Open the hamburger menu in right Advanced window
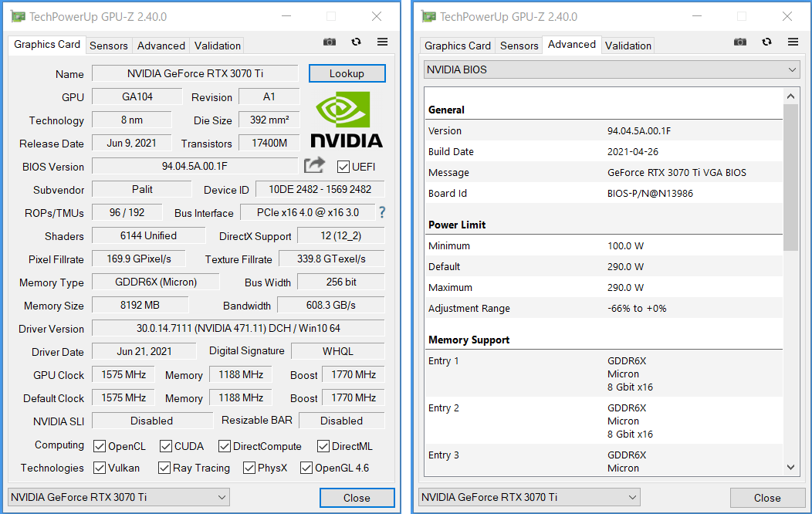This screenshot has width=812, height=514. 793,42
